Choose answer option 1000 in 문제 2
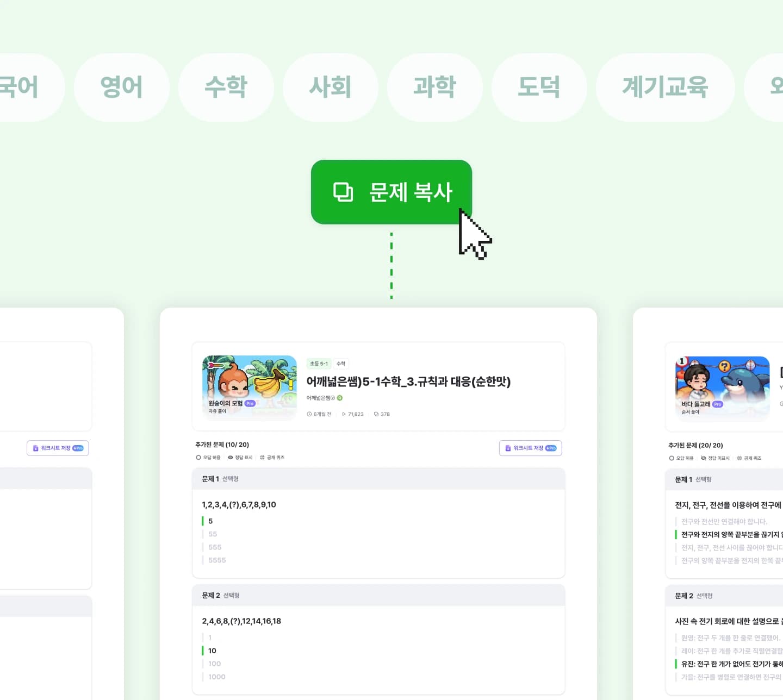The height and width of the screenshot is (700, 783). tap(217, 677)
